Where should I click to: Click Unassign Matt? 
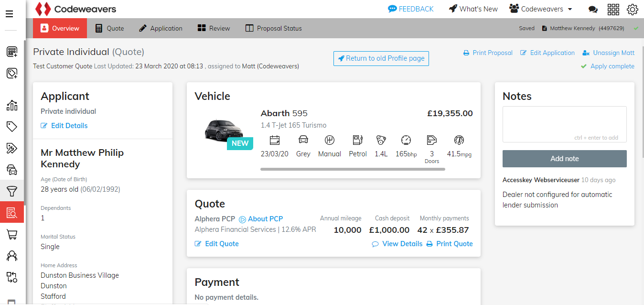click(608, 53)
